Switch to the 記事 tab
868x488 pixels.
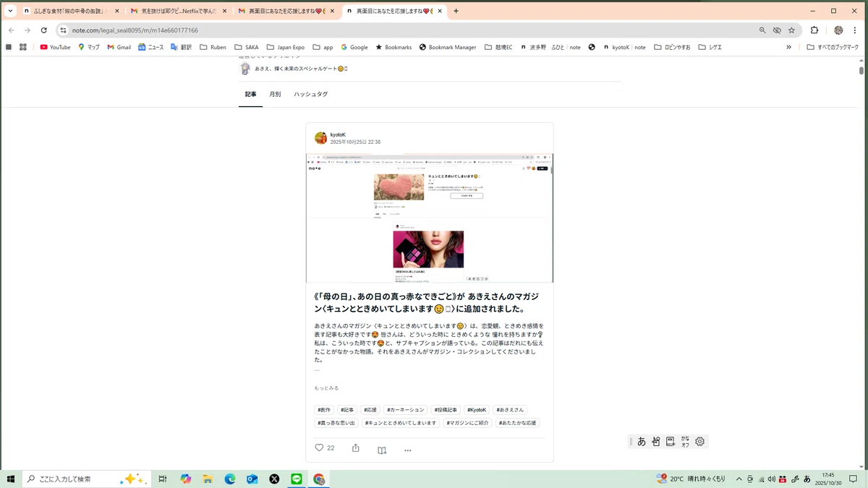coord(250,94)
